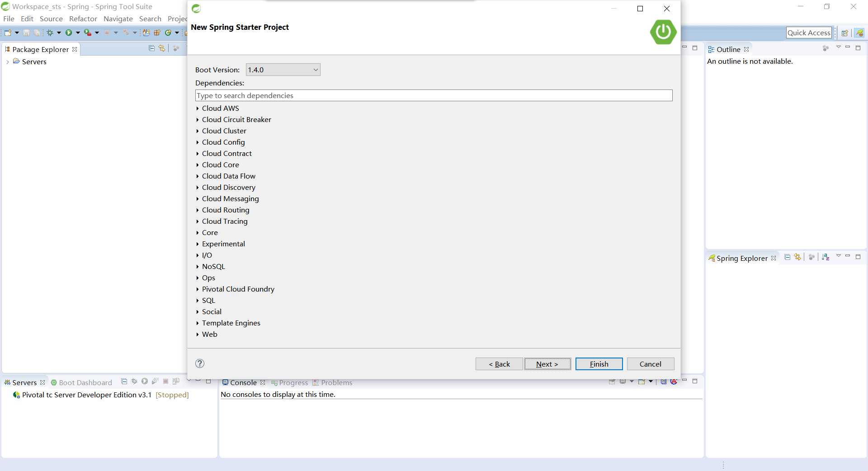868x471 pixels.
Task: Collapse All in Servers view toolbar
Action: point(124,381)
